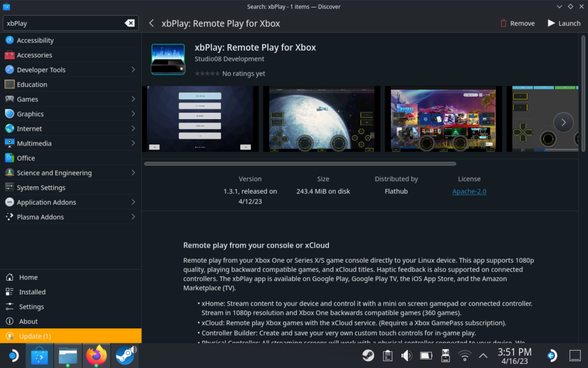Show hidden tray icons arrow
The height and width of the screenshot is (368, 588).
point(483,355)
